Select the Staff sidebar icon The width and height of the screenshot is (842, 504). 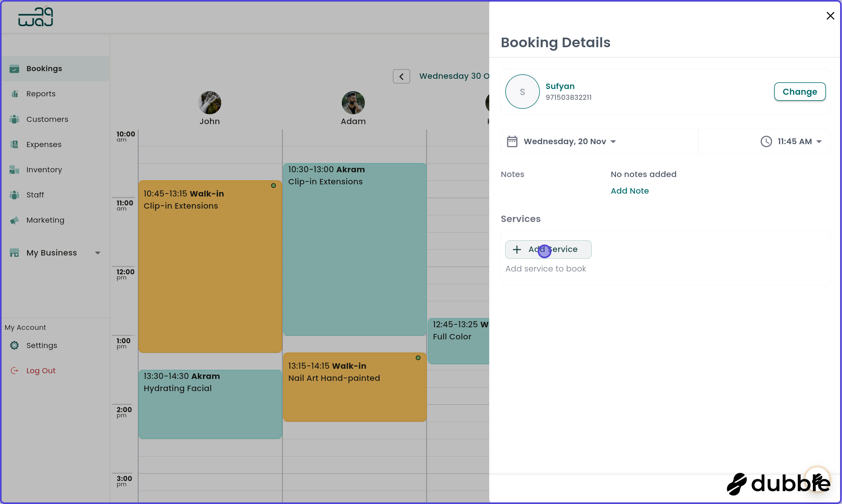pyautogui.click(x=15, y=195)
